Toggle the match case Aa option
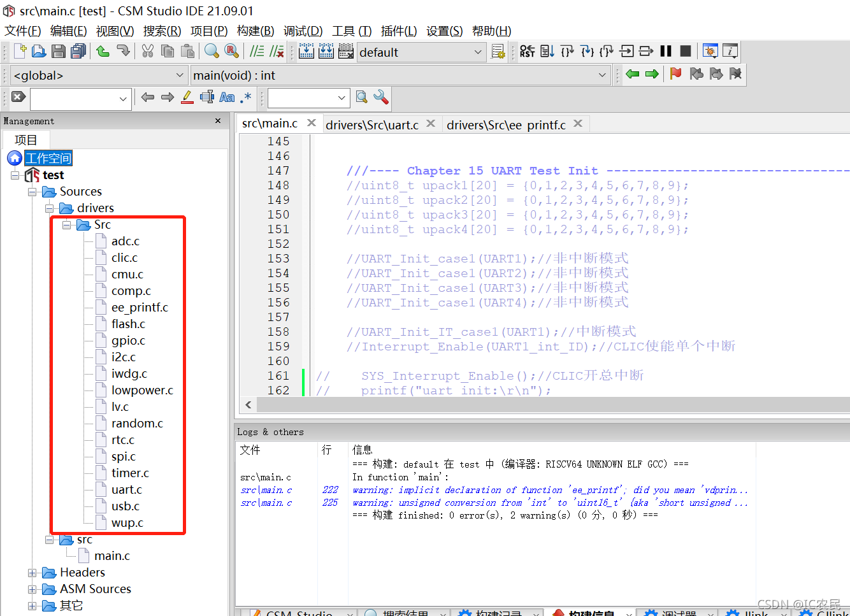 click(227, 97)
